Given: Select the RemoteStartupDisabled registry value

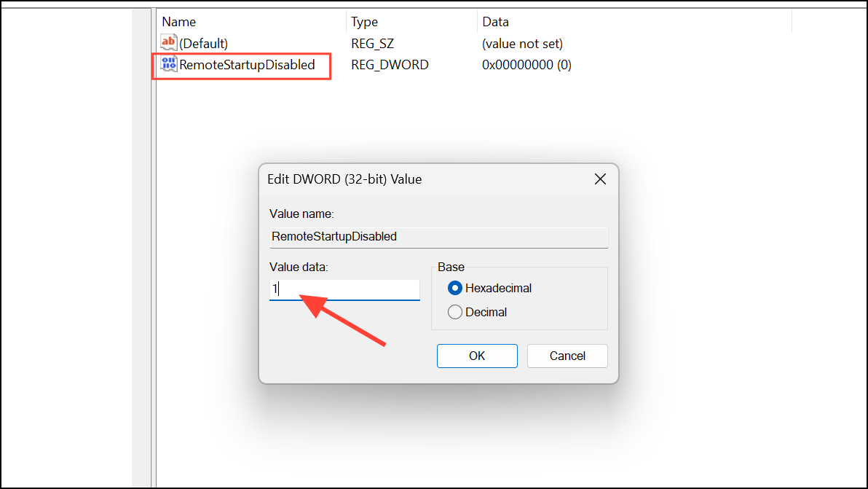Looking at the screenshot, I should point(240,65).
